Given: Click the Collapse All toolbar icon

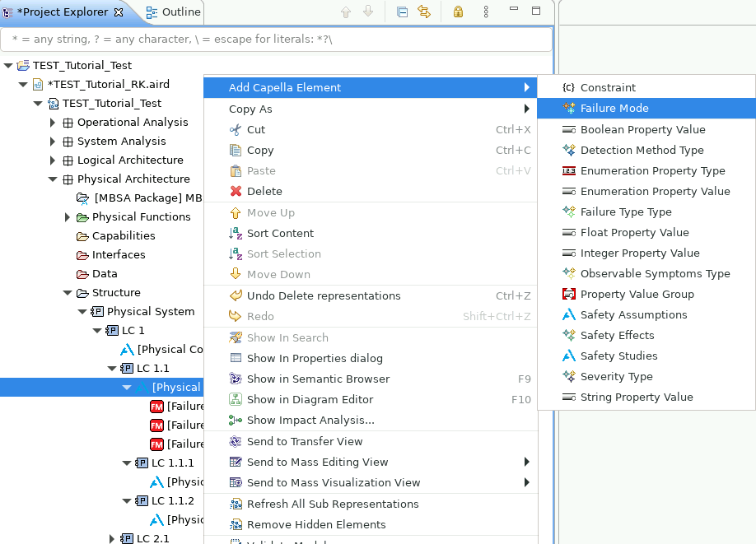Looking at the screenshot, I should [402, 12].
